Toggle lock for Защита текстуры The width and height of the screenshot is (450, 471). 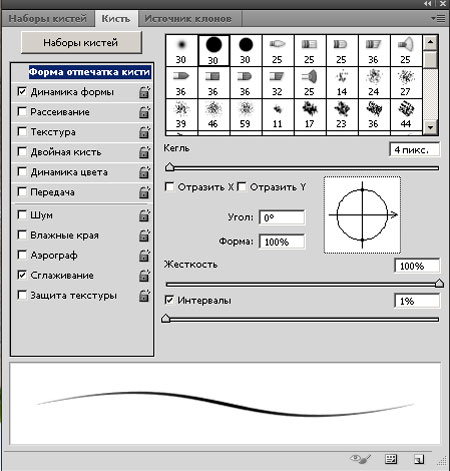tap(144, 295)
